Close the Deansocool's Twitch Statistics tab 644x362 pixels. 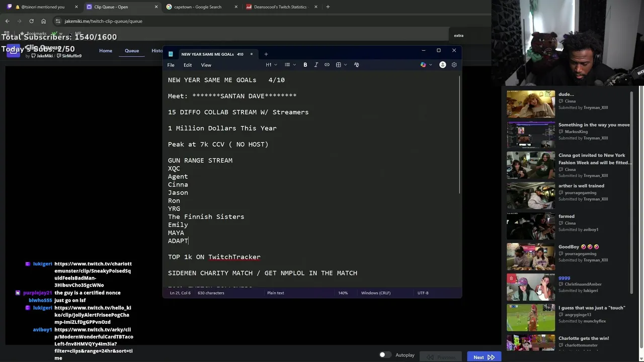316,7
